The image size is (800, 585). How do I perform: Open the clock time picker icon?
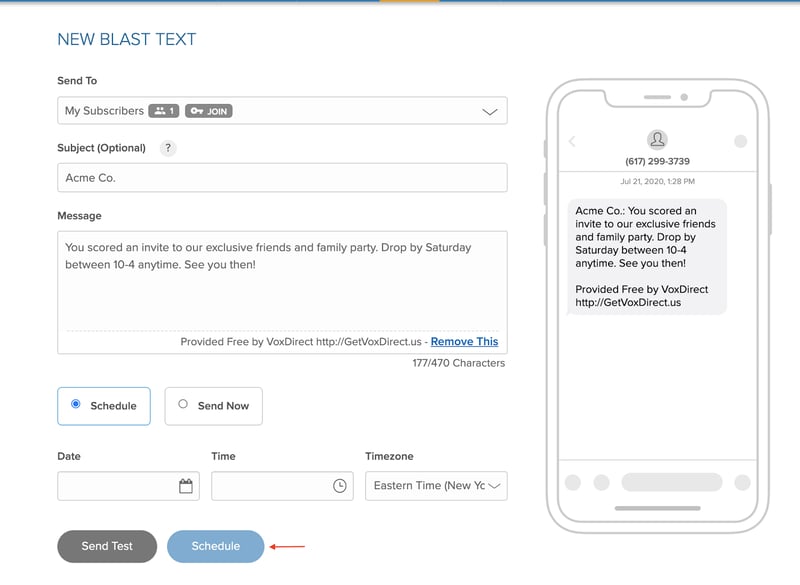click(x=340, y=486)
